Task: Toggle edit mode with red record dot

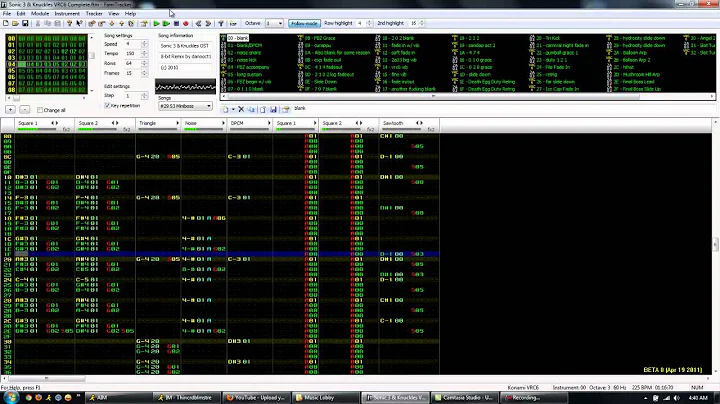Action: [x=186, y=23]
